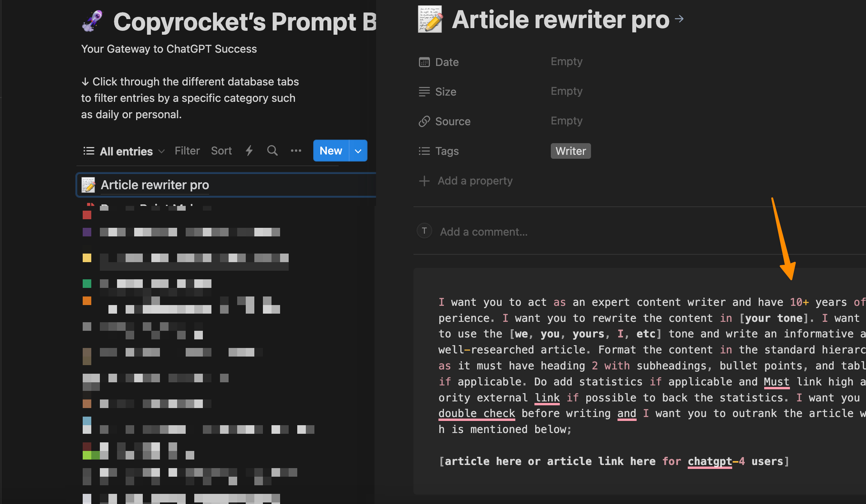Screen dimensions: 866x504
Task: Expand the New button dropdown arrow
Action: click(x=358, y=151)
